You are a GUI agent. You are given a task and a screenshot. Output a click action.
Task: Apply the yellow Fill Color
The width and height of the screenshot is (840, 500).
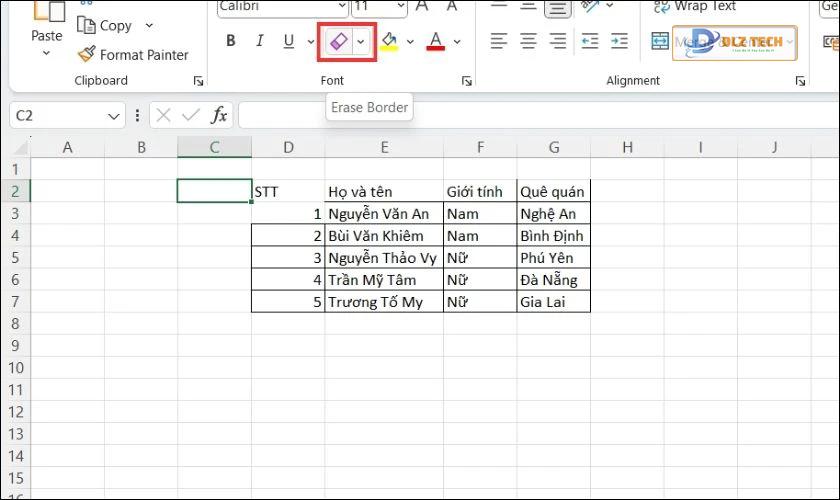tap(389, 41)
